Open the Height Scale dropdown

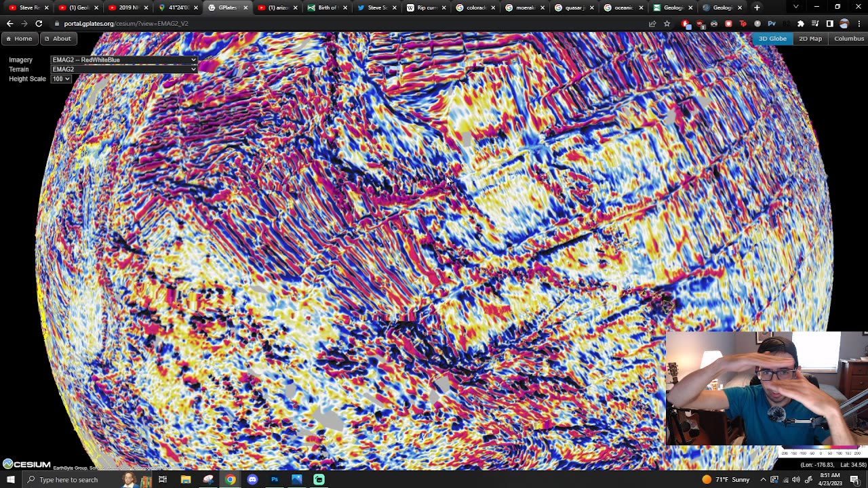point(61,79)
